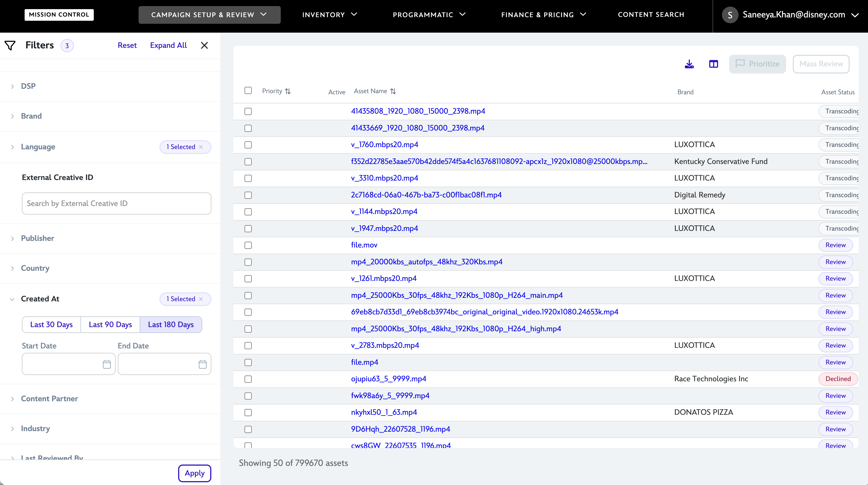This screenshot has width=868, height=485.
Task: Select the file.mov row checkbox
Action: [248, 245]
